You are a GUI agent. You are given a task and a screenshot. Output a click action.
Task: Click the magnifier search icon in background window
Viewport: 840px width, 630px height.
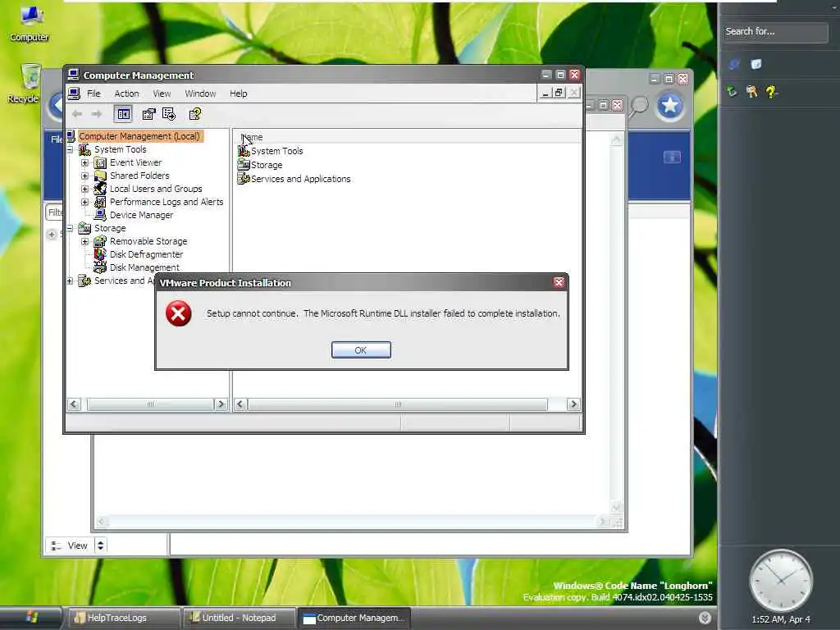tap(638, 106)
